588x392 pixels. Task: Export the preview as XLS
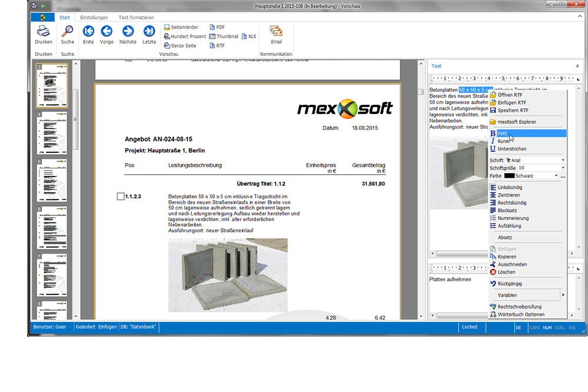point(249,36)
